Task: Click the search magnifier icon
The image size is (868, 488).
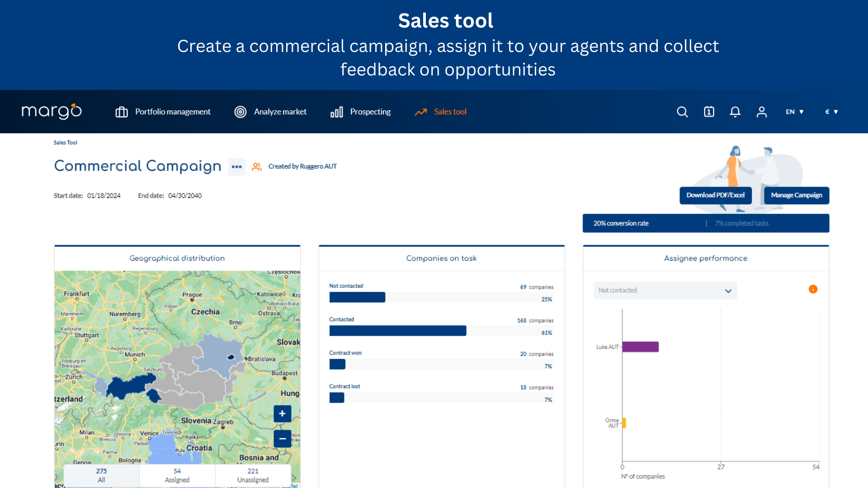Action: point(682,112)
